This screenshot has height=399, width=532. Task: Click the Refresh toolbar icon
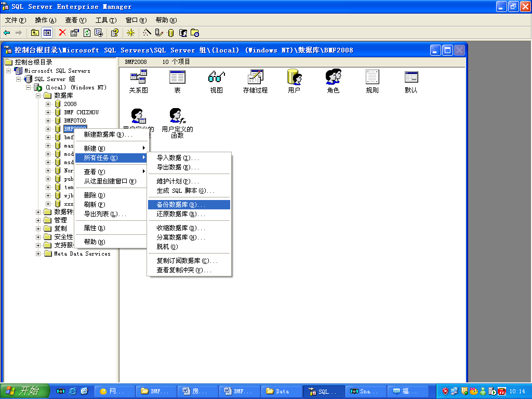click(x=87, y=33)
